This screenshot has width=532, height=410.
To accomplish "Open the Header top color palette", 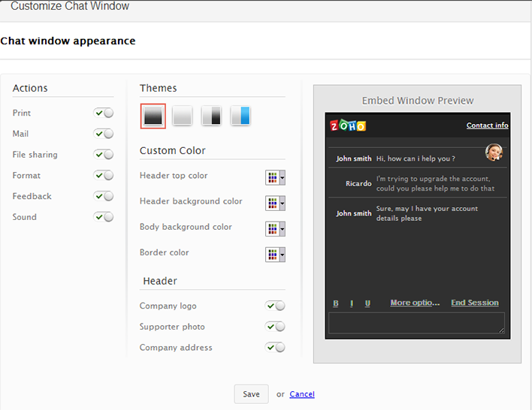I will click(273, 177).
